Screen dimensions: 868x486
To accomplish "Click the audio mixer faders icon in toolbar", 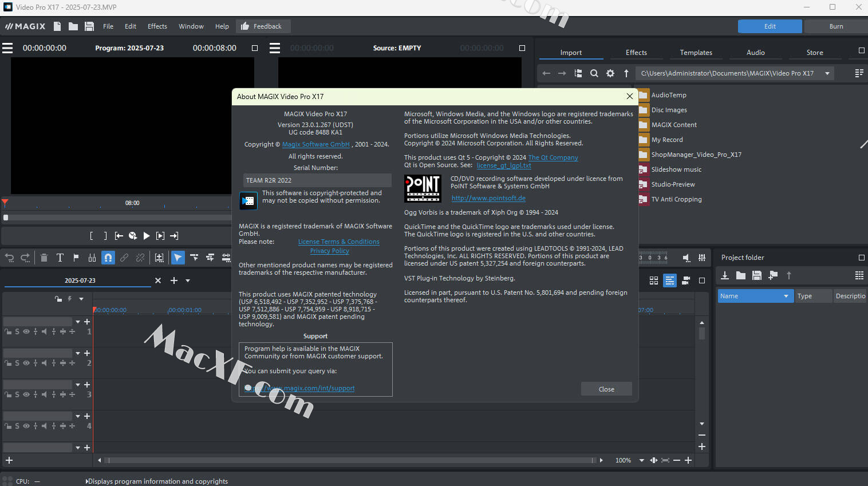I will pyautogui.click(x=92, y=258).
